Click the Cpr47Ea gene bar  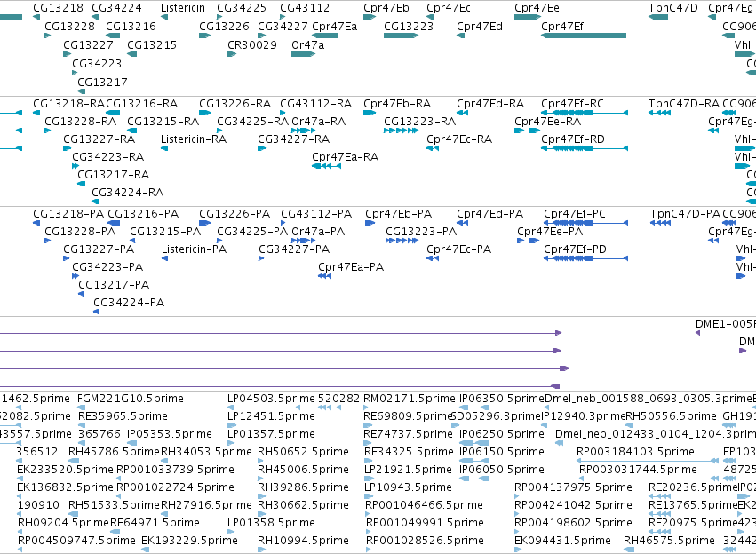[324, 36]
